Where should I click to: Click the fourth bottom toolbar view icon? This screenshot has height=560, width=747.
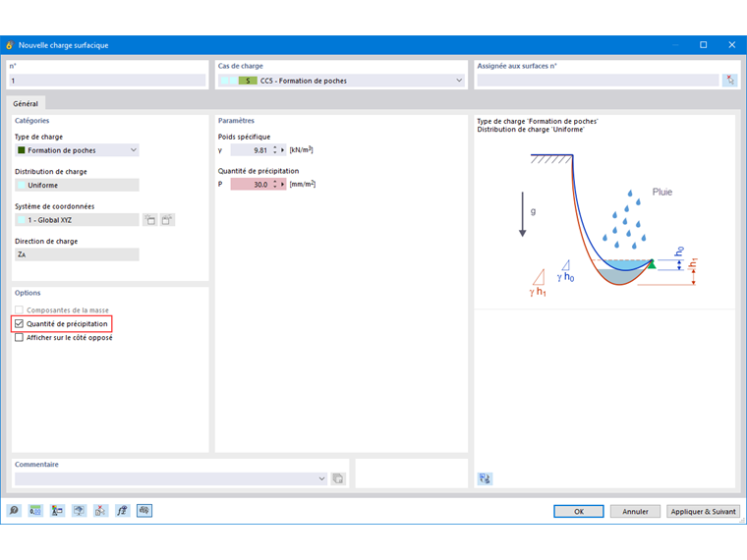(x=79, y=511)
